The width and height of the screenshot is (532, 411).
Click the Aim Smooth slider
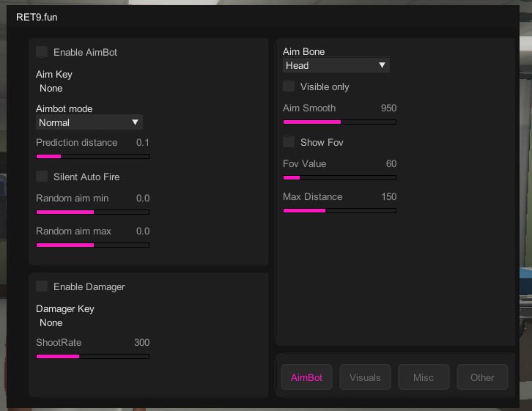339,122
